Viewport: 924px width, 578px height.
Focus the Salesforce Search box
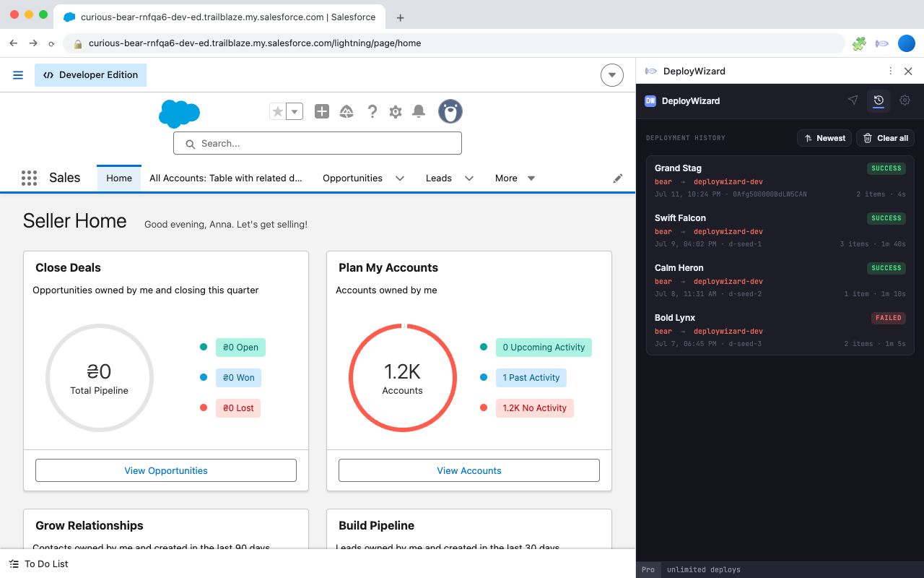tap(318, 143)
